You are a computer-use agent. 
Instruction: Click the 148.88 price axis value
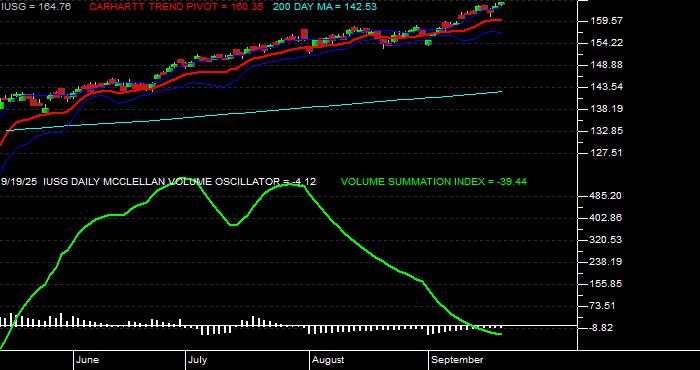(606, 65)
